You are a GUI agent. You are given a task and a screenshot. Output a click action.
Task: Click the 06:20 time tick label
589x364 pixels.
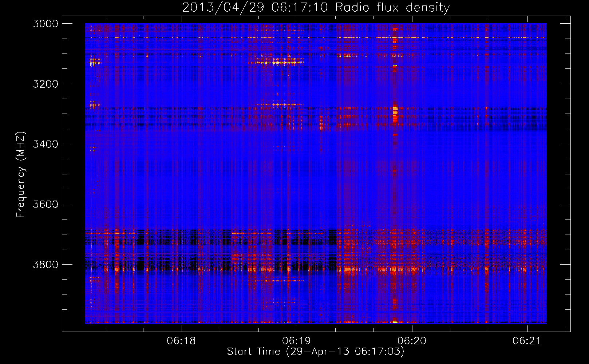(412, 341)
